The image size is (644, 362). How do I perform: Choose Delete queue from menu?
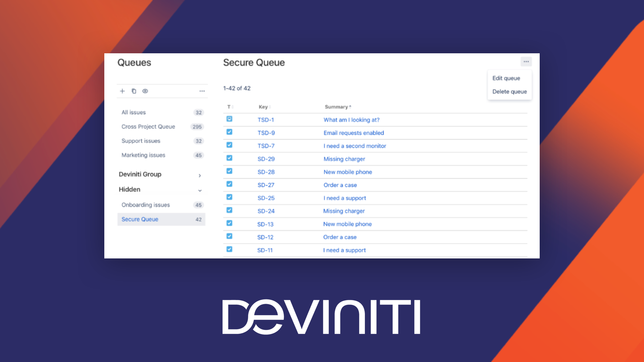(509, 92)
